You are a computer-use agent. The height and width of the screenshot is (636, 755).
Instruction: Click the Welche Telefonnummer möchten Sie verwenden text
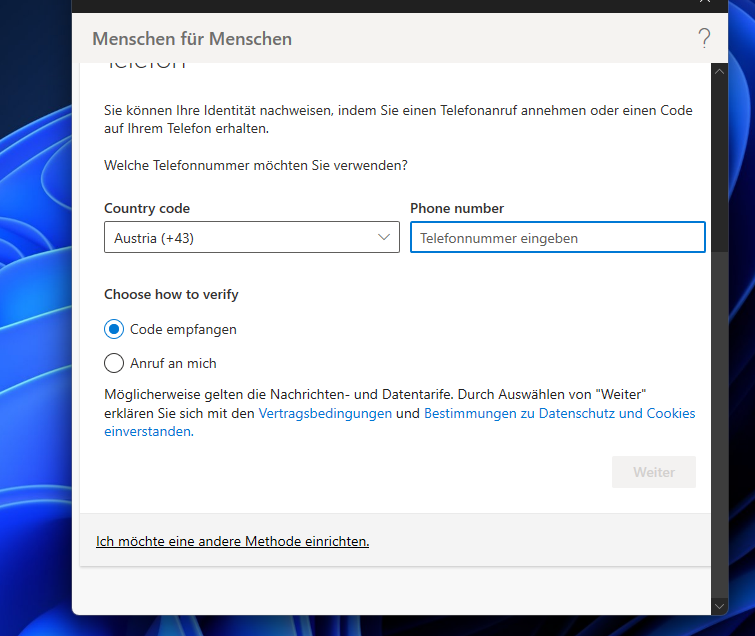(256, 164)
